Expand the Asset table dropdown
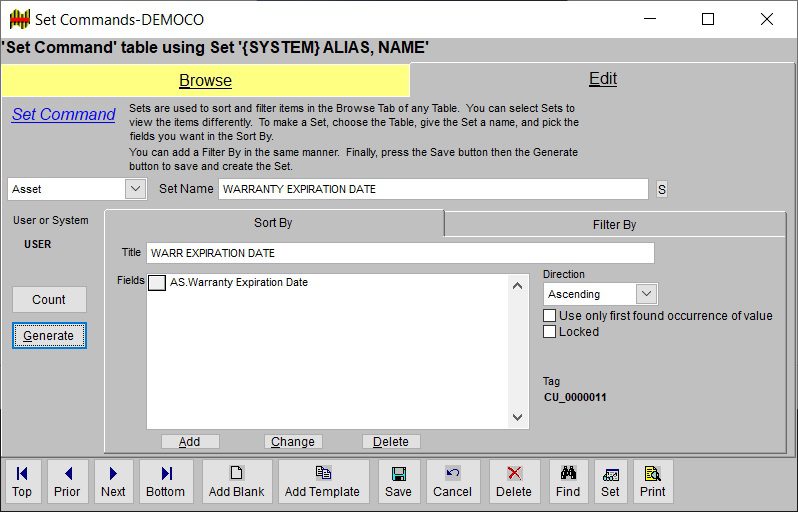The height and width of the screenshot is (512, 798). point(136,189)
